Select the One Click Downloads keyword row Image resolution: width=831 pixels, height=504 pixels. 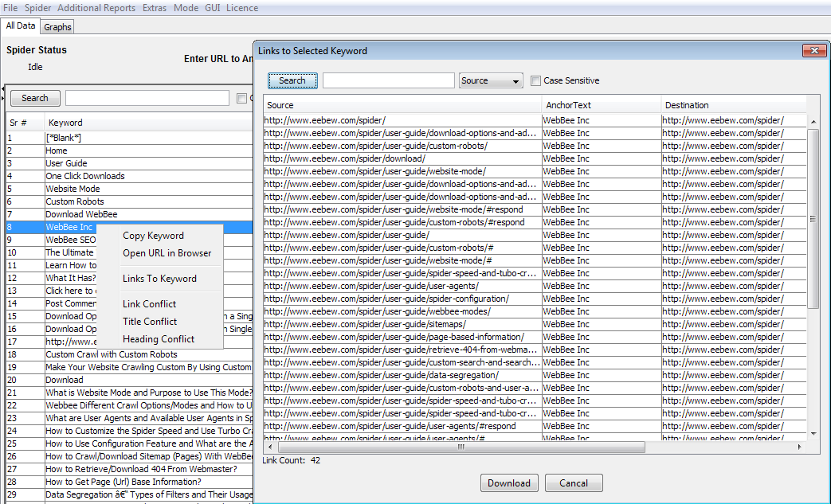129,176
